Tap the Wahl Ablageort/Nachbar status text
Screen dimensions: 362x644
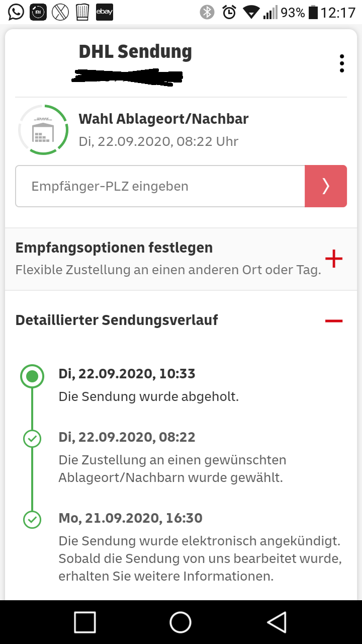point(163,119)
